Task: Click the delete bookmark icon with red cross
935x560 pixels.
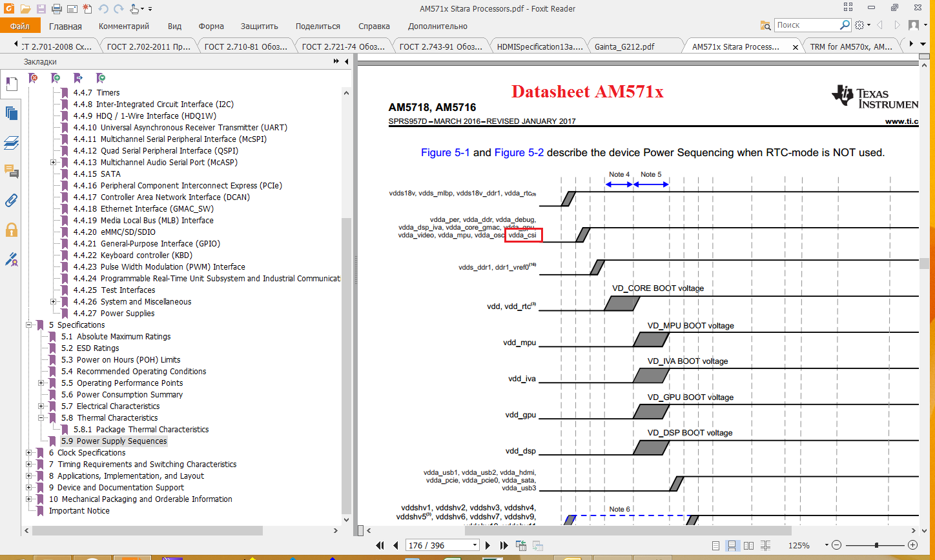Action: coord(34,77)
